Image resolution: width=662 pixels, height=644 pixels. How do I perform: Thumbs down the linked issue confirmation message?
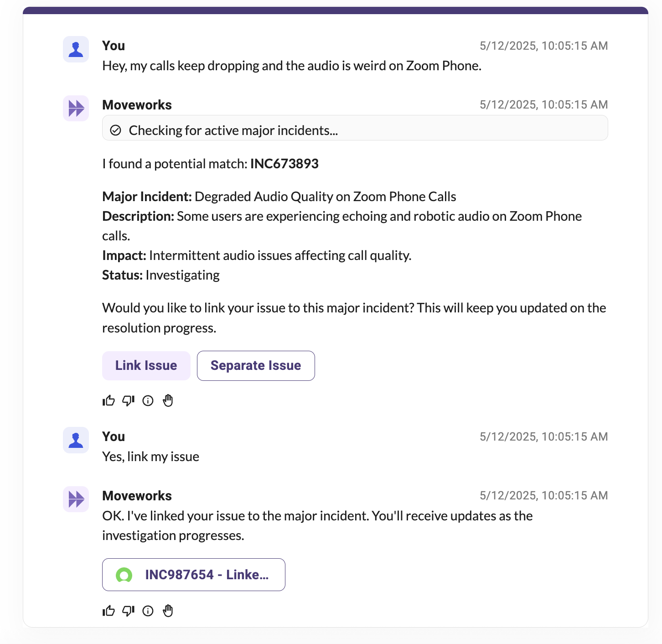pyautogui.click(x=128, y=611)
